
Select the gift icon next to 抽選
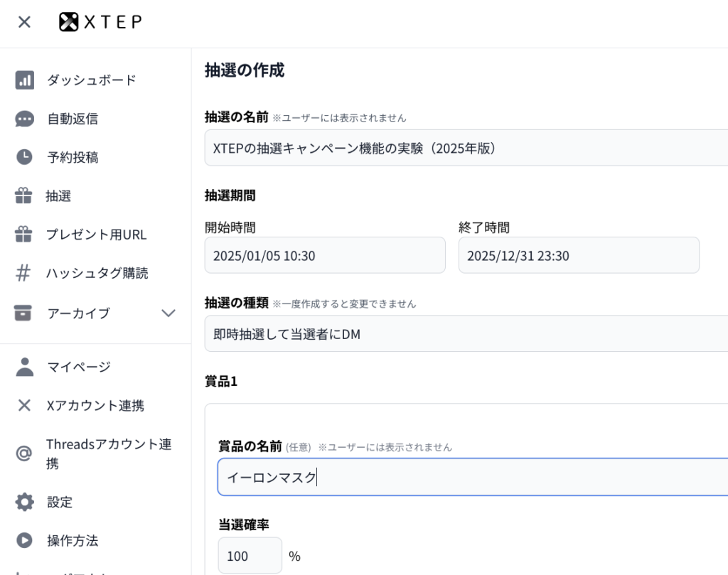(x=23, y=196)
